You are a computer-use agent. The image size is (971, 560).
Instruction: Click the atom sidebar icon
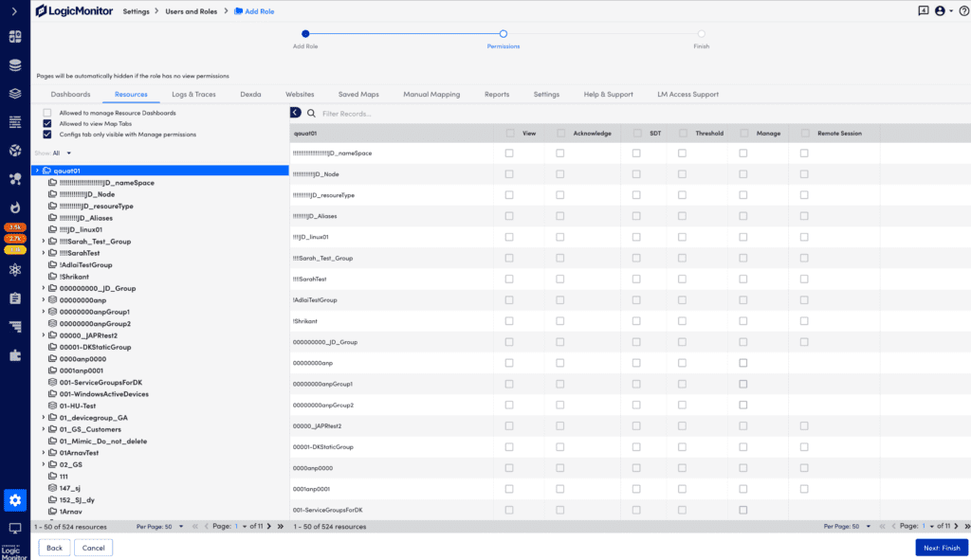point(15,270)
